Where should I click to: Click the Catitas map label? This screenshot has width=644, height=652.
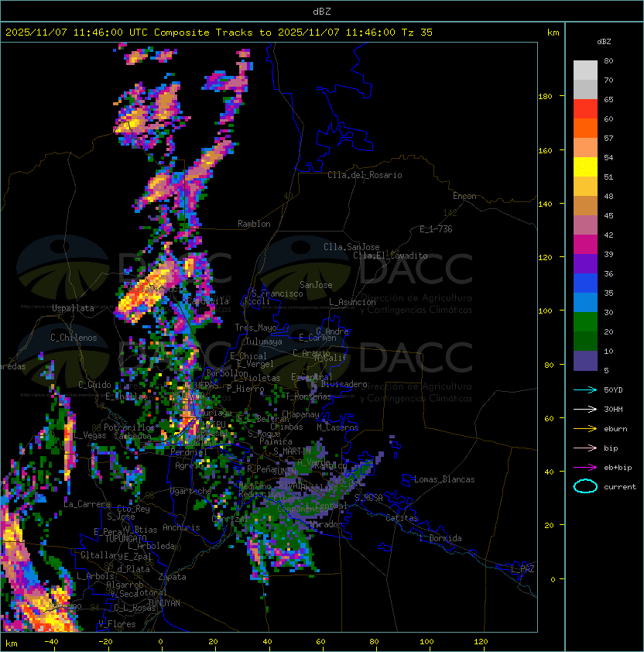tap(402, 518)
